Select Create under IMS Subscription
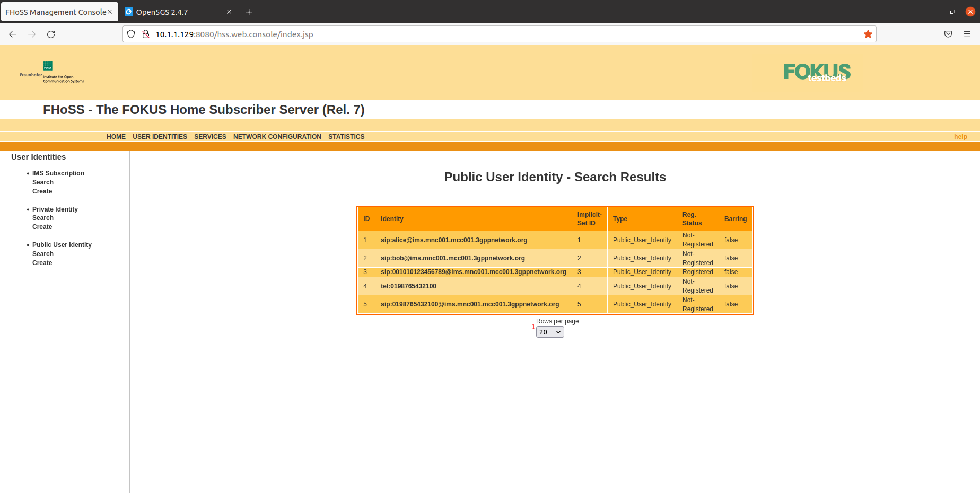Image resolution: width=980 pixels, height=493 pixels. (x=42, y=191)
